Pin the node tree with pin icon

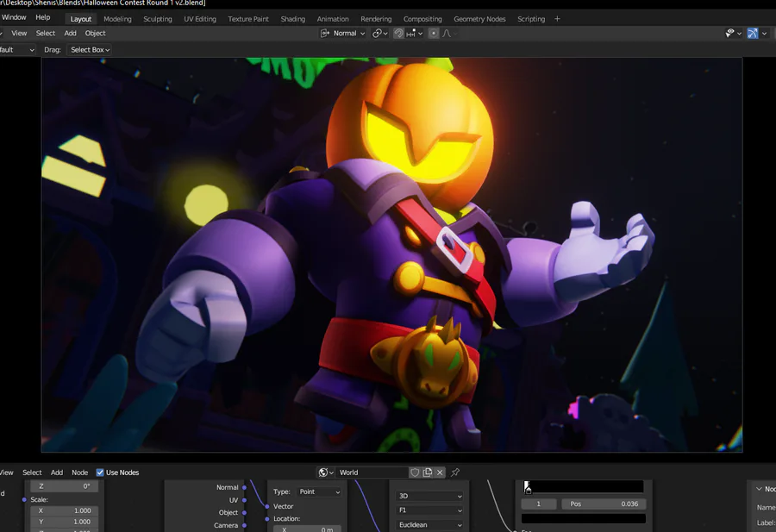click(455, 473)
